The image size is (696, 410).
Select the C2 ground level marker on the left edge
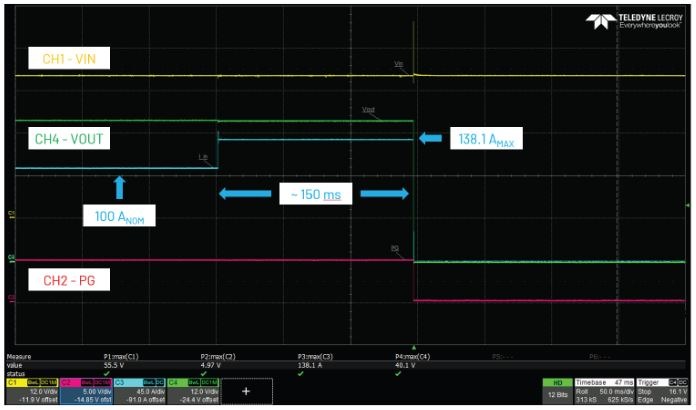click(x=12, y=298)
